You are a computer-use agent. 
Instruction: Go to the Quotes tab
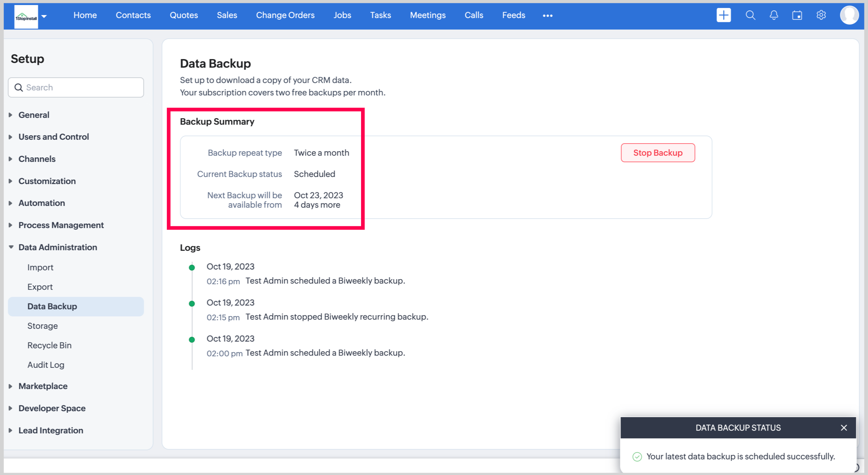pos(184,15)
